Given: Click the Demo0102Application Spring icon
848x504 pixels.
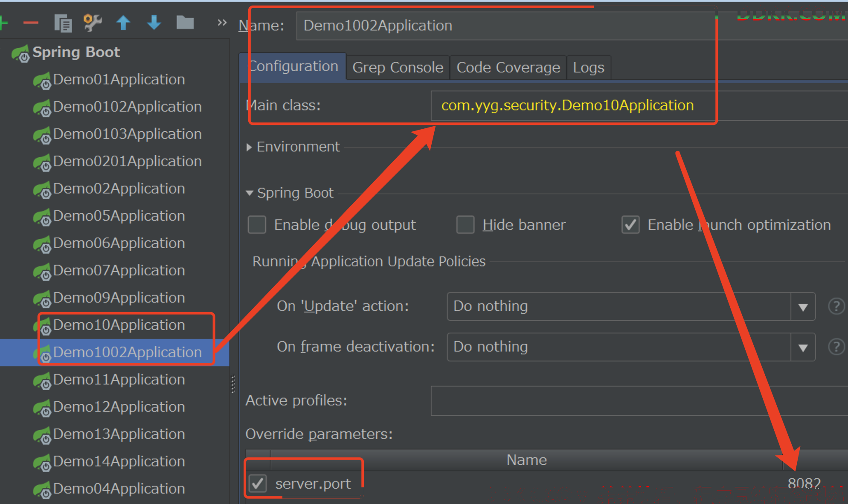Looking at the screenshot, I should point(42,108).
